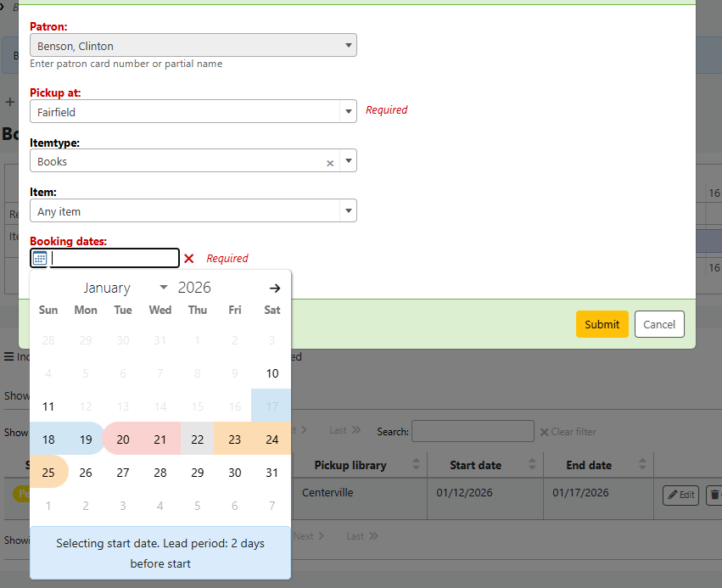Click the Cancel button

click(659, 324)
